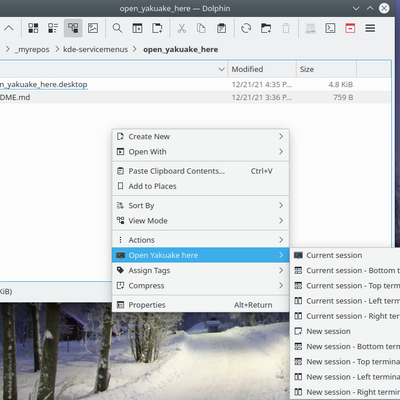Image resolution: width=400 pixels, height=400 pixels.
Task: Close the Dolphin window
Action: 384,8
